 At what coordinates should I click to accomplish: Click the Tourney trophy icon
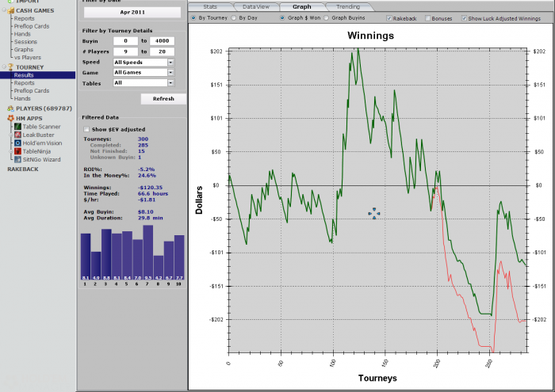click(10, 67)
